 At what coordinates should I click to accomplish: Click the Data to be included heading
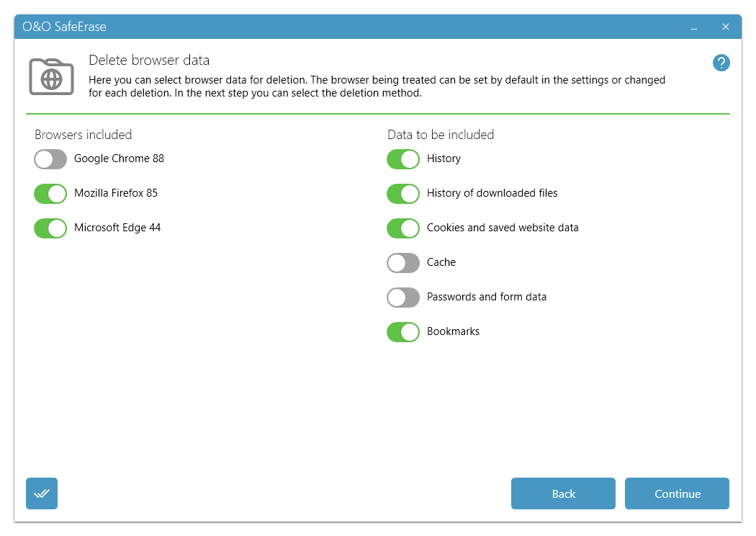pos(440,135)
